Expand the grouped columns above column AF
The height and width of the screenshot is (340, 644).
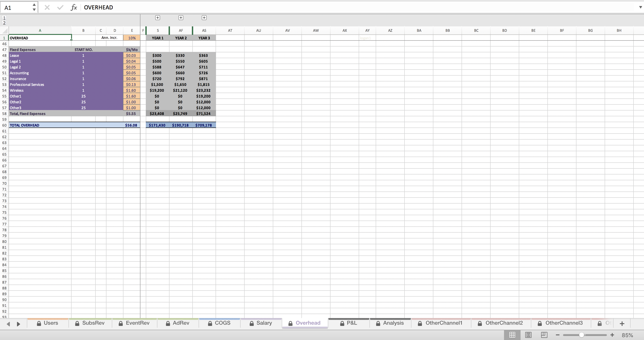point(181,18)
